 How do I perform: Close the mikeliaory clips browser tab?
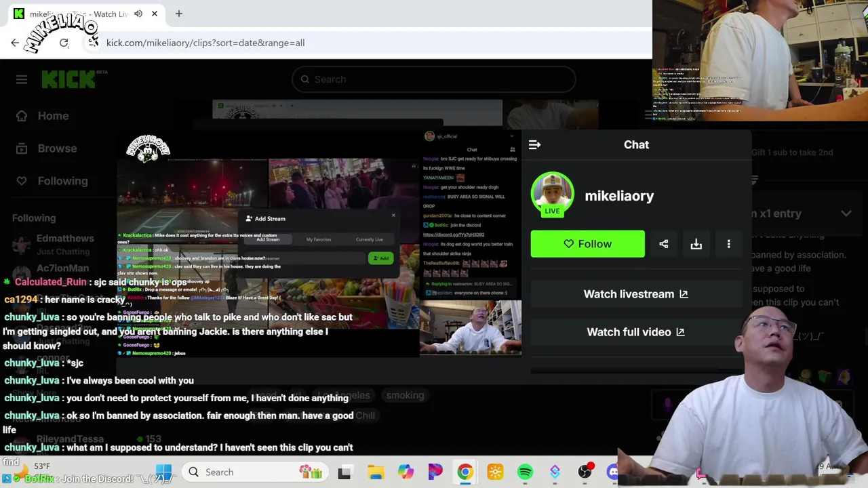pyautogui.click(x=155, y=14)
